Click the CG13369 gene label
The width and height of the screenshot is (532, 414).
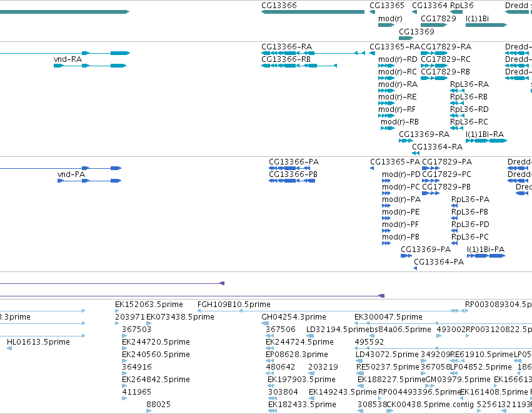[x=416, y=31]
